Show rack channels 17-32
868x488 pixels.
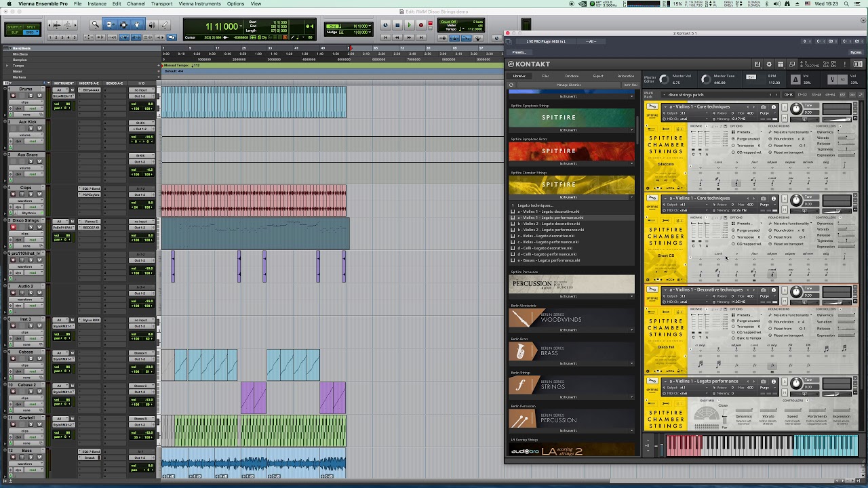802,95
